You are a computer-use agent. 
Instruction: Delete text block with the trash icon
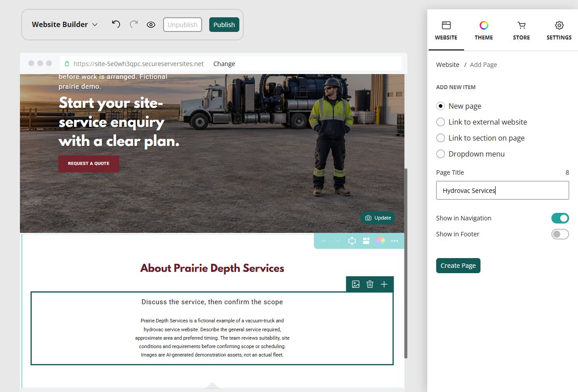coord(370,284)
